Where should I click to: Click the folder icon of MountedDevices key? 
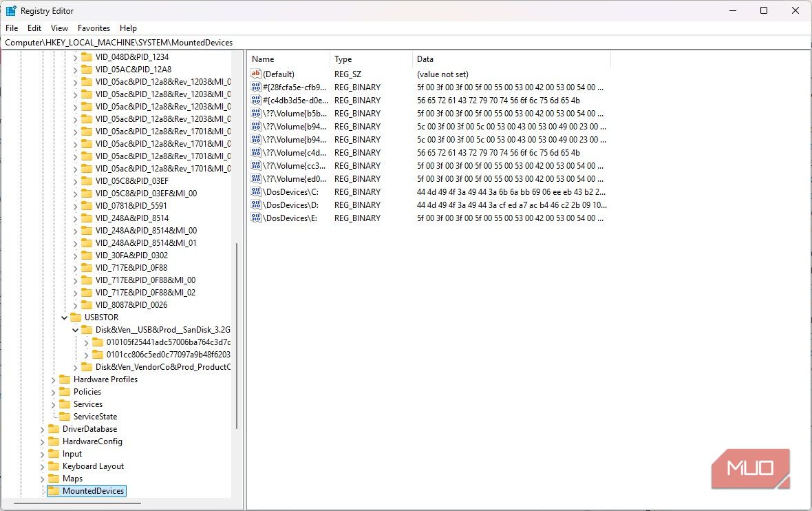click(x=54, y=491)
